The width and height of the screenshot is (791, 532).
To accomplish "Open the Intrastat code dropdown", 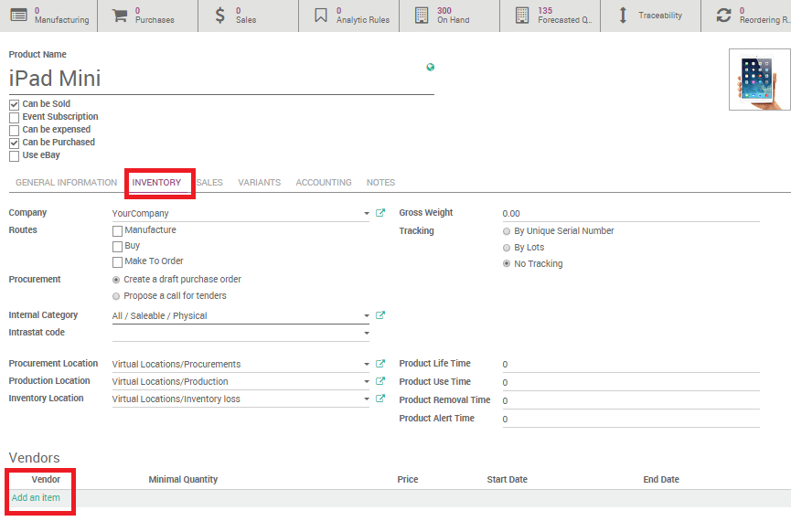I will tap(365, 333).
